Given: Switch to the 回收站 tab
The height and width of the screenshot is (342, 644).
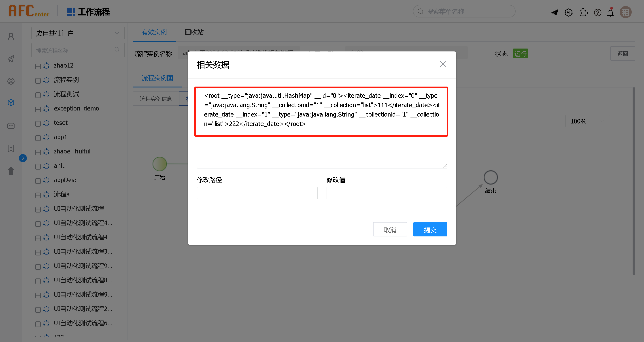Looking at the screenshot, I should click(194, 32).
